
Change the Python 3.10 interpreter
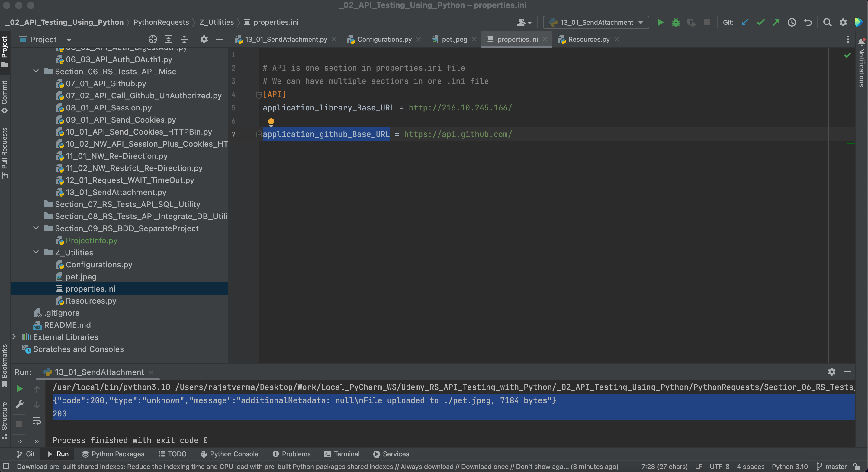tap(789, 466)
